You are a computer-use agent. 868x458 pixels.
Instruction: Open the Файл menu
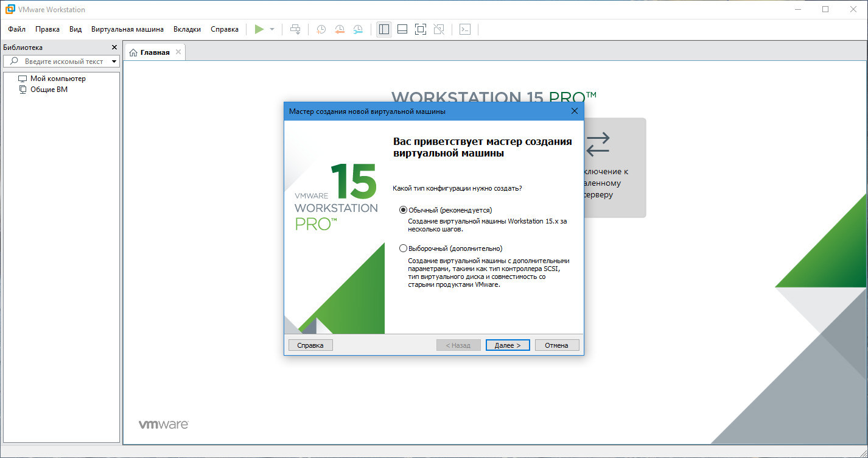[17, 29]
